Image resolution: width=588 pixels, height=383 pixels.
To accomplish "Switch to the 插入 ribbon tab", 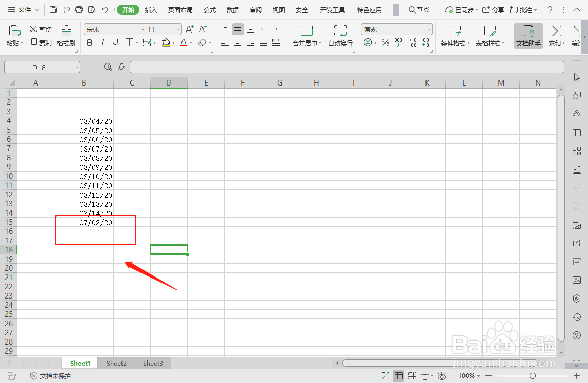I will click(151, 10).
